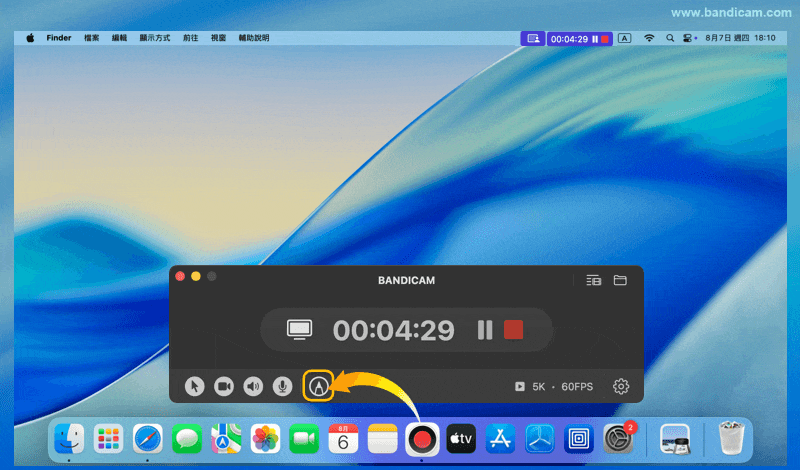This screenshot has height=470, width=800.
Task: Open the recorded video list icon
Action: coord(593,281)
